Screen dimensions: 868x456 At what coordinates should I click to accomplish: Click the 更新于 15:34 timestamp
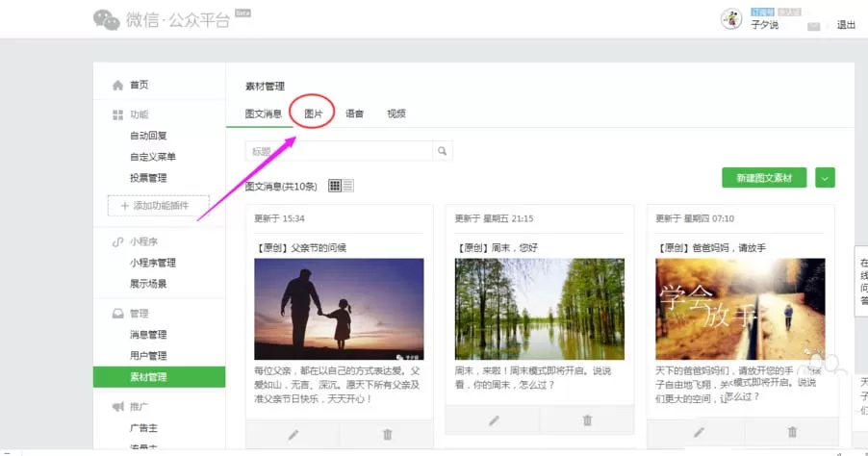(x=279, y=218)
